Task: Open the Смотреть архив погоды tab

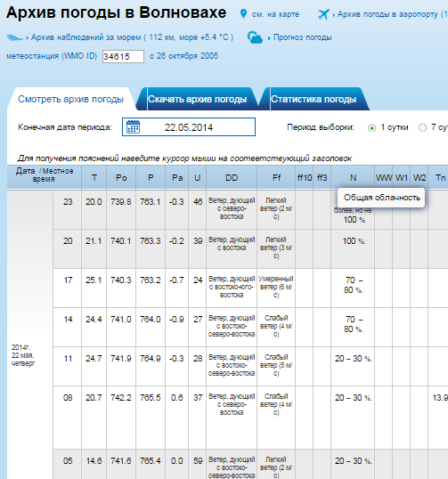Action: tap(70, 99)
